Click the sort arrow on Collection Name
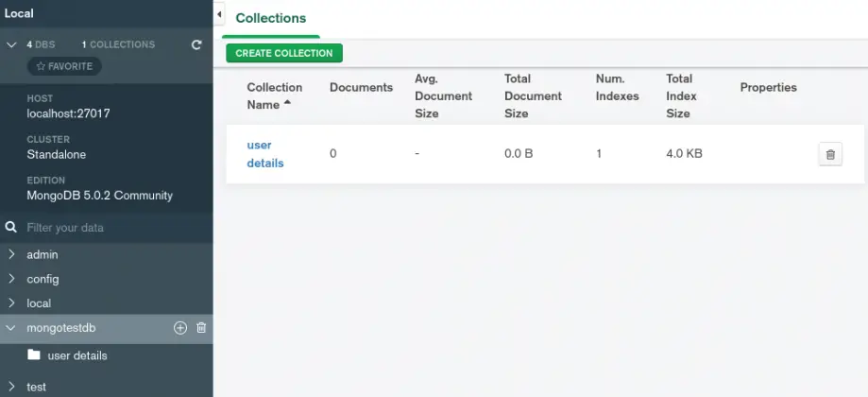This screenshot has height=397, width=868. click(287, 103)
